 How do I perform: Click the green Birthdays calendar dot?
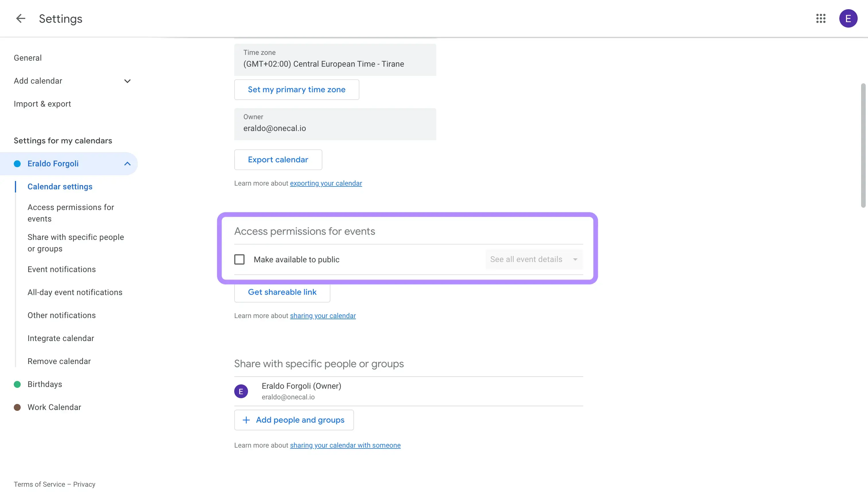pos(17,384)
